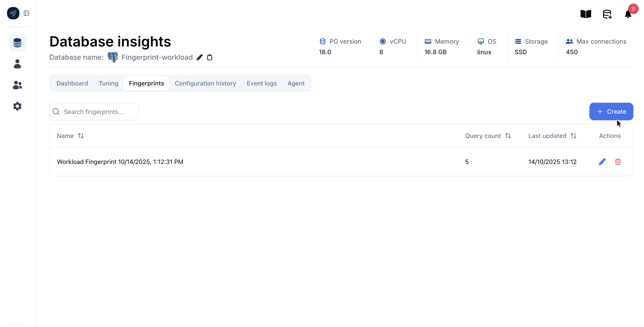Screen dimensions: 644x327
Task: Open the settings gear in the sidebar
Action: 17,106
